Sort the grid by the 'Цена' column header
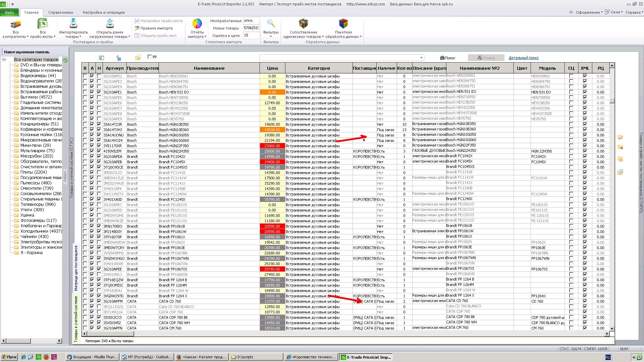The height and width of the screenshot is (362, 644). coord(272,68)
